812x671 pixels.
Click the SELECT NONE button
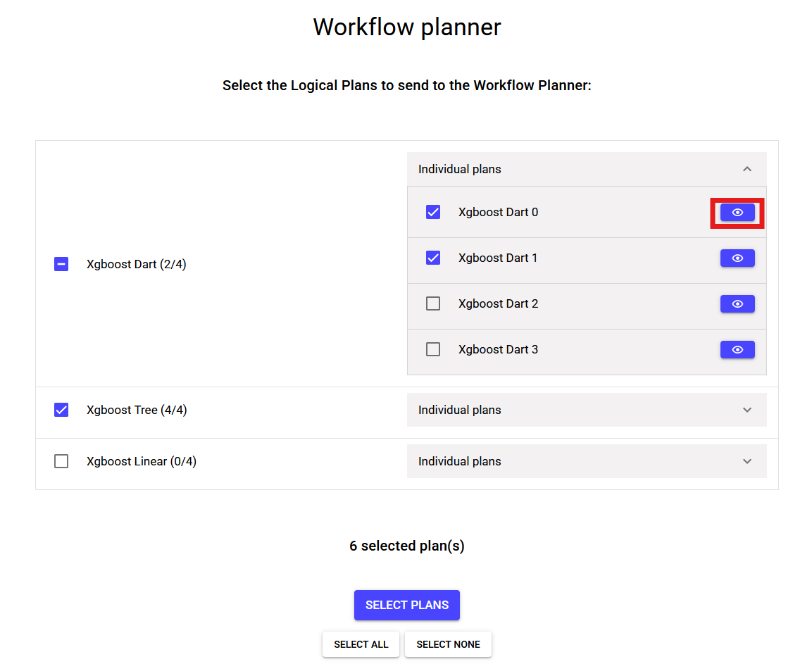point(448,644)
